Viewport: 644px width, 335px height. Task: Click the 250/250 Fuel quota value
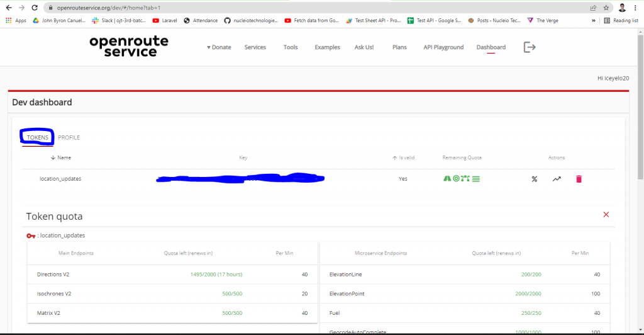click(x=531, y=313)
